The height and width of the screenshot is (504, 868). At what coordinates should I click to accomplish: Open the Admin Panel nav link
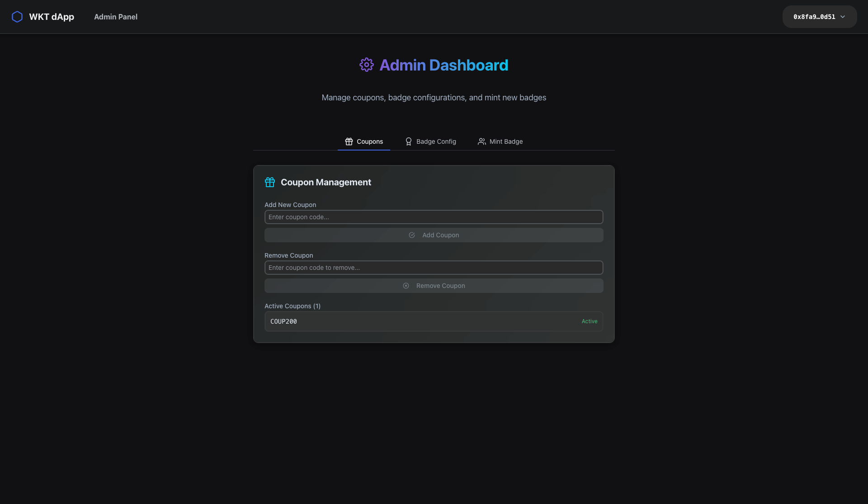[x=116, y=17]
